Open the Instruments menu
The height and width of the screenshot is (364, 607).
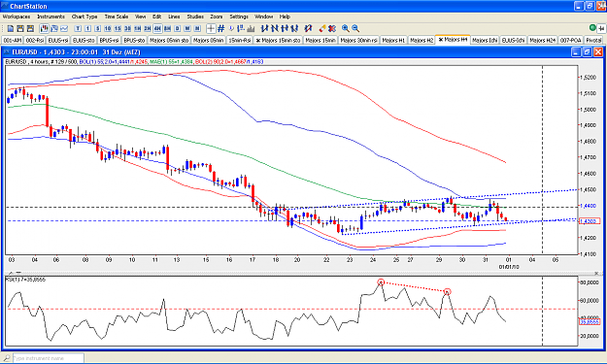[x=51, y=17]
